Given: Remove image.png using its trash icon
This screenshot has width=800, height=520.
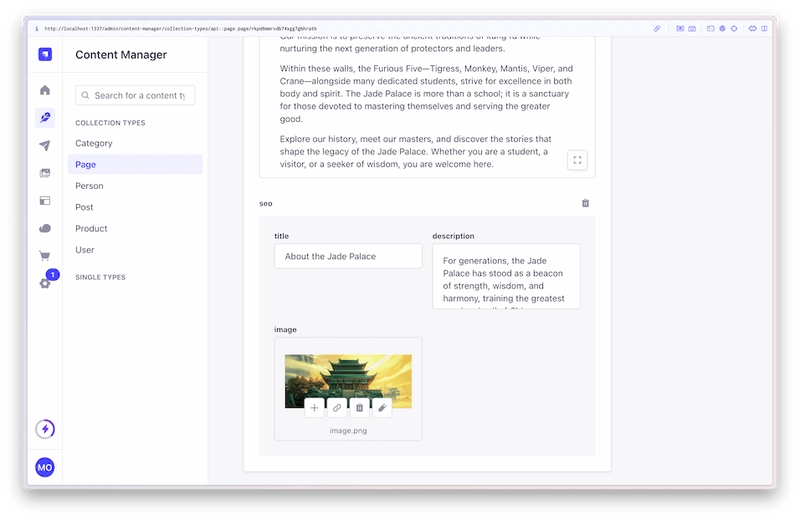Looking at the screenshot, I should (360, 408).
